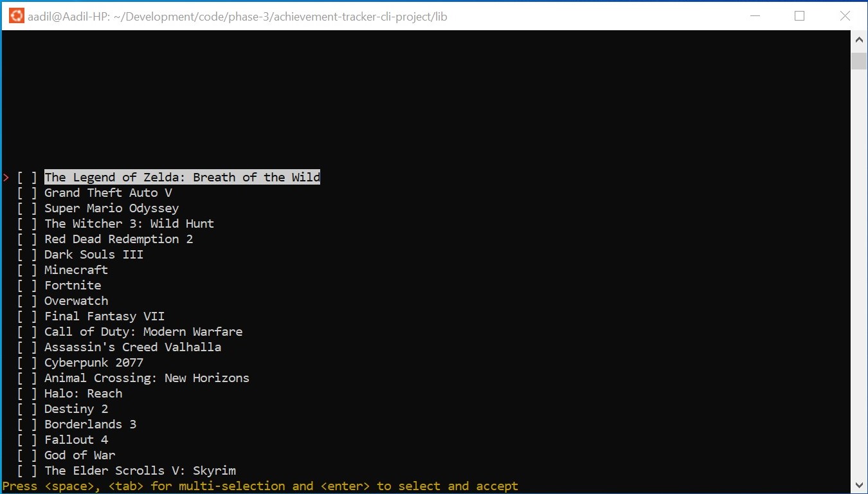Maximize the terminal window
The width and height of the screenshot is (868, 494).
(799, 16)
